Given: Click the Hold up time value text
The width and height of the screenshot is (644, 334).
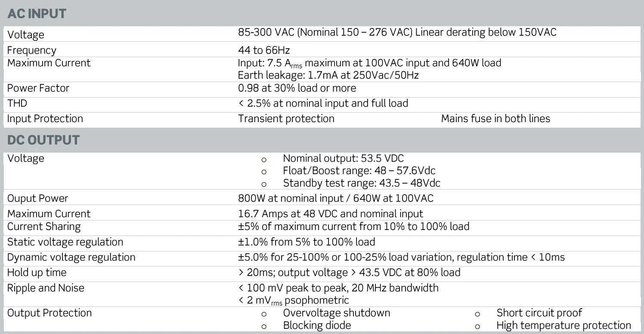Looking at the screenshot, I should [x=349, y=273].
